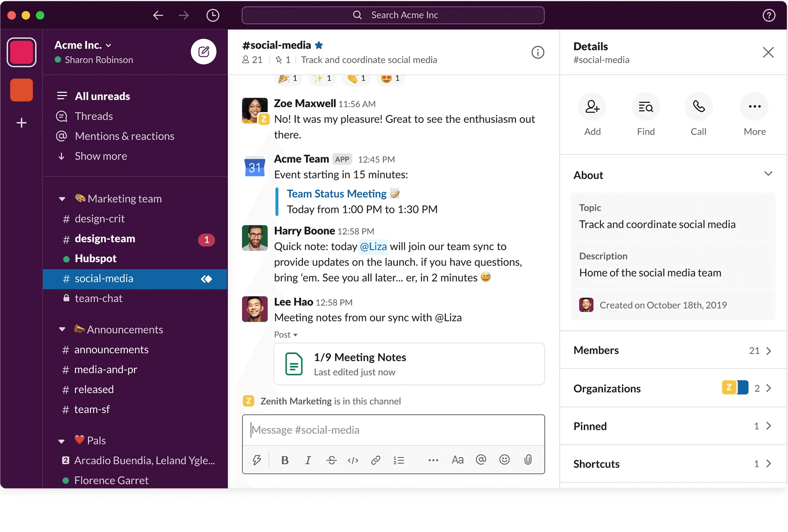Image resolution: width=788 pixels, height=532 pixels.
Task: Start a Call from details panel
Action: pos(698,106)
